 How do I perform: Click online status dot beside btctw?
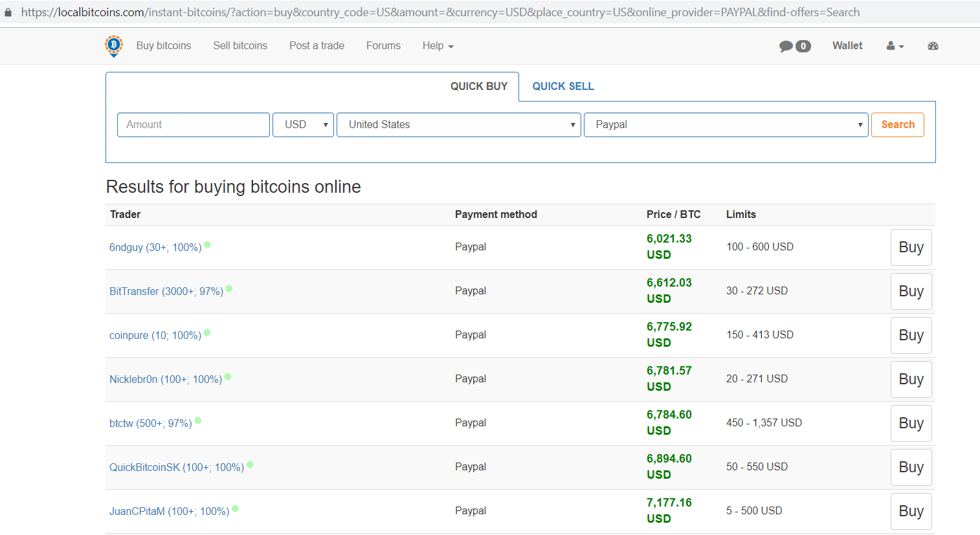198,420
